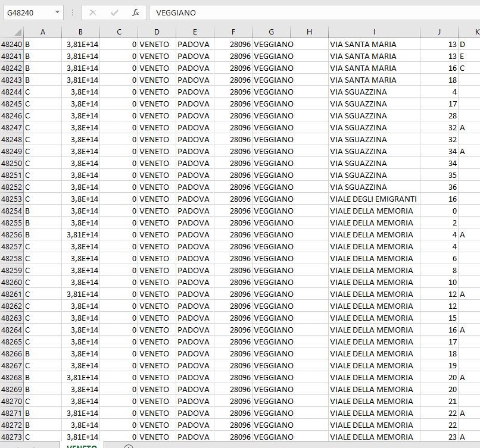Click the Enter checkmark icon in formula bar
The image size is (480, 448).
pos(114,12)
